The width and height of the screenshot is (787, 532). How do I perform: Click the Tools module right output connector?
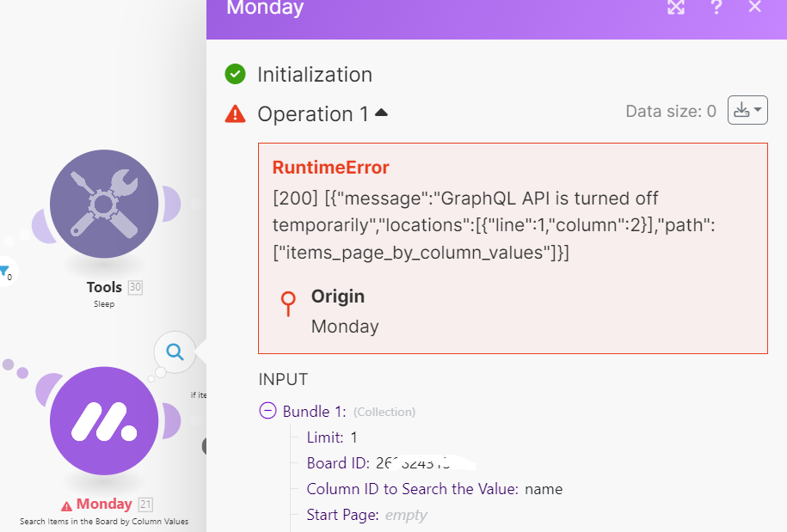click(x=171, y=204)
